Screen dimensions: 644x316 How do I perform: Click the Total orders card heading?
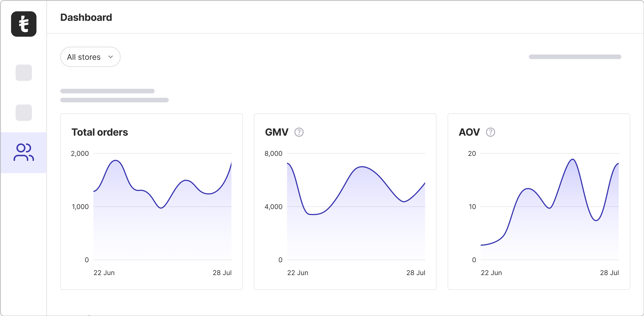pos(100,132)
